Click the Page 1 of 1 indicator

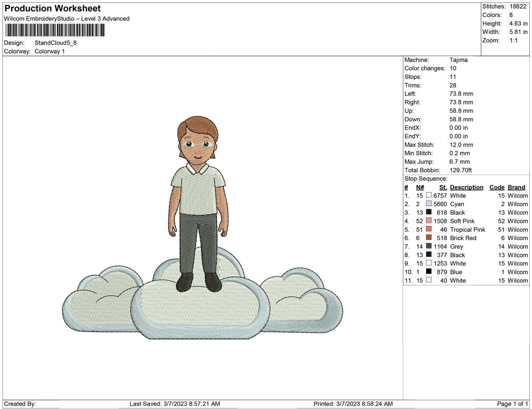click(x=513, y=404)
